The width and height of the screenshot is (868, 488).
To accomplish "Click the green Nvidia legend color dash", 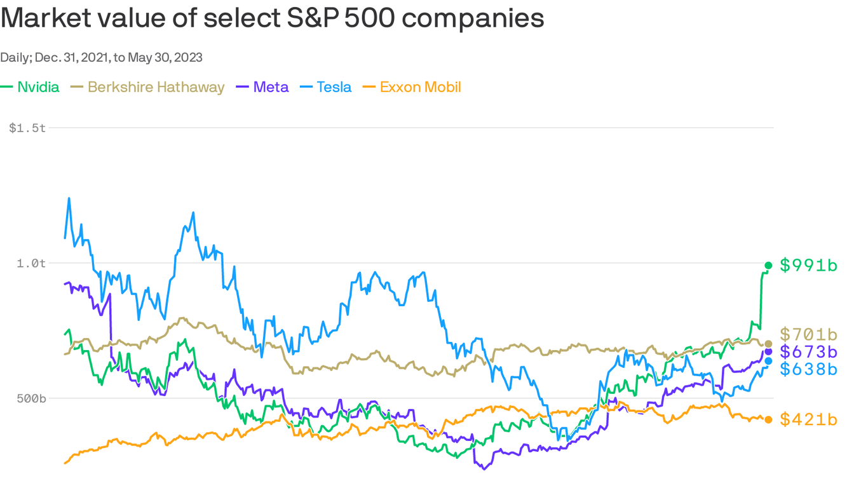I will pyautogui.click(x=7, y=87).
